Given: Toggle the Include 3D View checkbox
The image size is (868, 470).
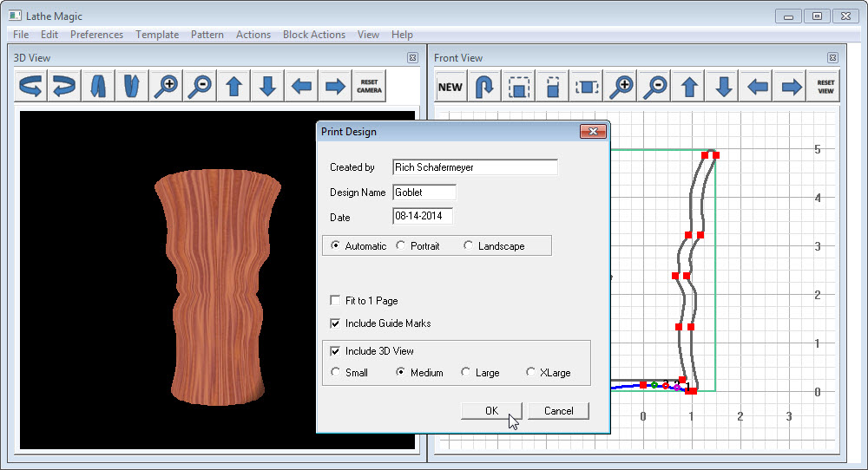Looking at the screenshot, I should tap(335, 351).
